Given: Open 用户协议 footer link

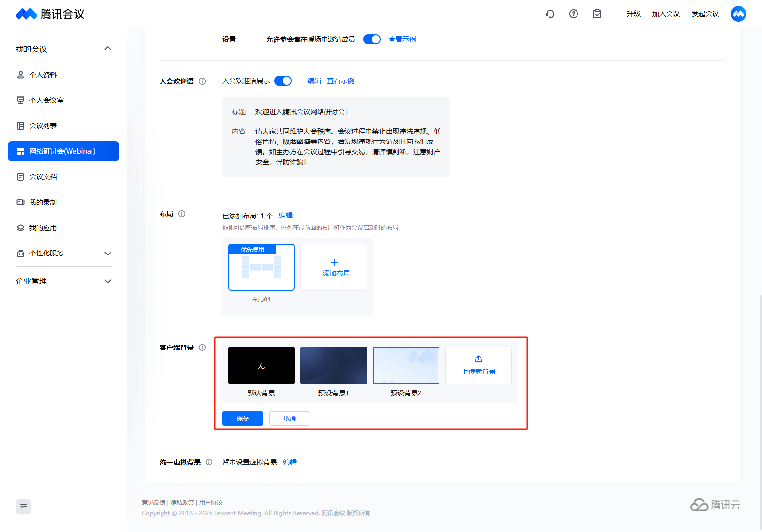Looking at the screenshot, I should pos(211,503).
